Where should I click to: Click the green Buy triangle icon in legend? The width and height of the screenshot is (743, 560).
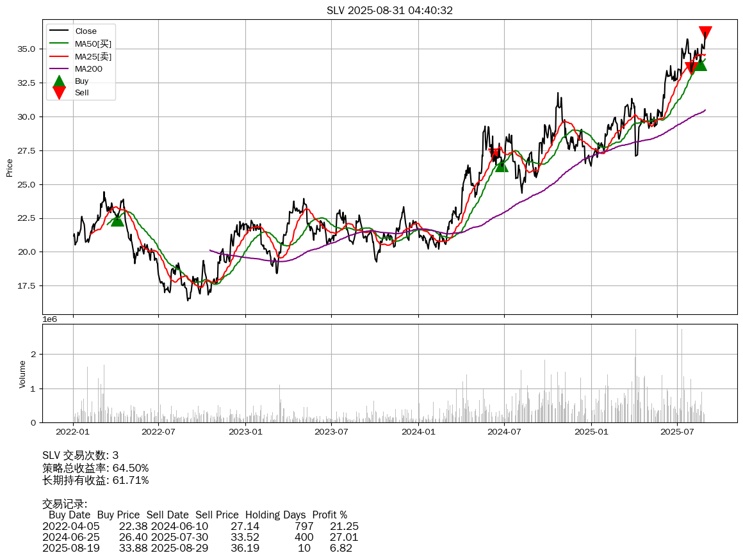(x=59, y=81)
